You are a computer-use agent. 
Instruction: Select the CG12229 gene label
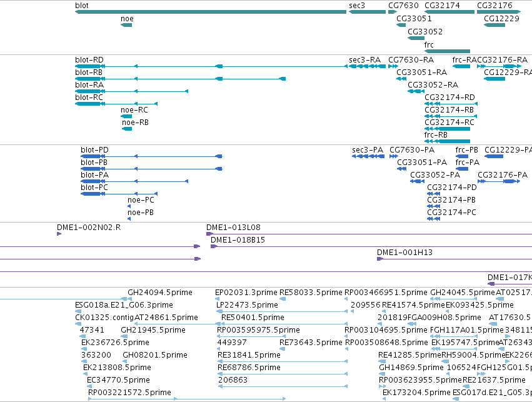click(x=501, y=19)
